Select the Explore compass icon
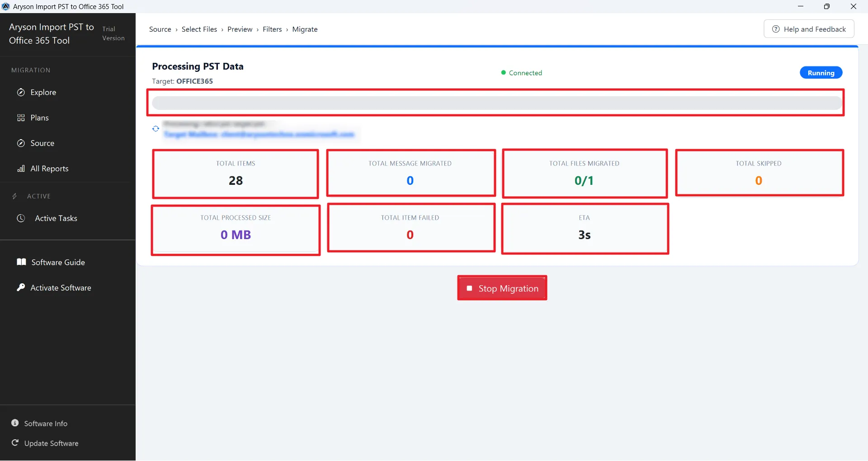 tap(21, 92)
